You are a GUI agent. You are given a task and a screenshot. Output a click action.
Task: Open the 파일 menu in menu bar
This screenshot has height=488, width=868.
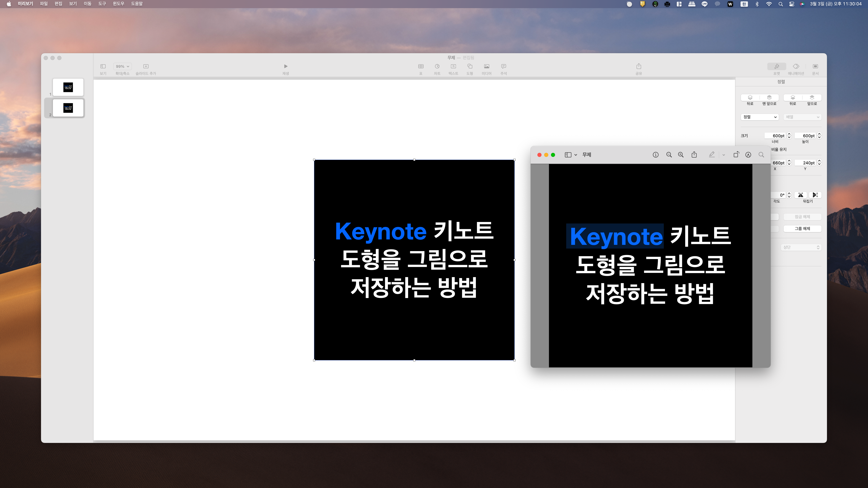pyautogui.click(x=43, y=4)
